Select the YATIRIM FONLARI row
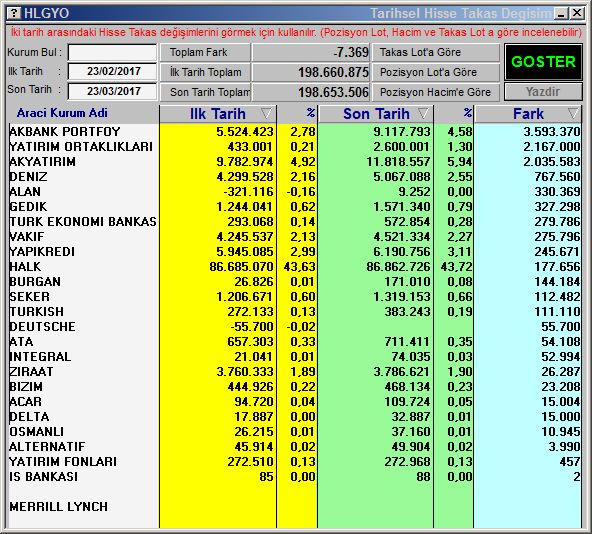 (x=295, y=461)
